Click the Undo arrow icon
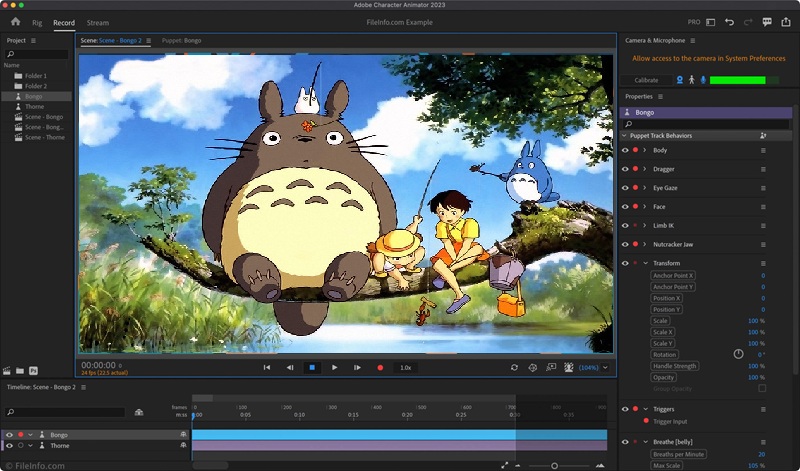Viewport: 800px width, 471px height. click(729, 22)
